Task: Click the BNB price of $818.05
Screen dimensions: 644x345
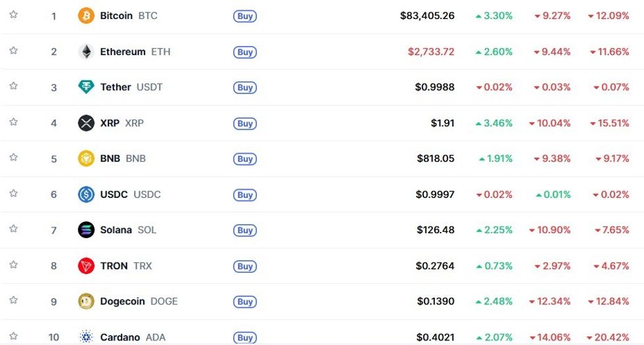Action: point(435,158)
